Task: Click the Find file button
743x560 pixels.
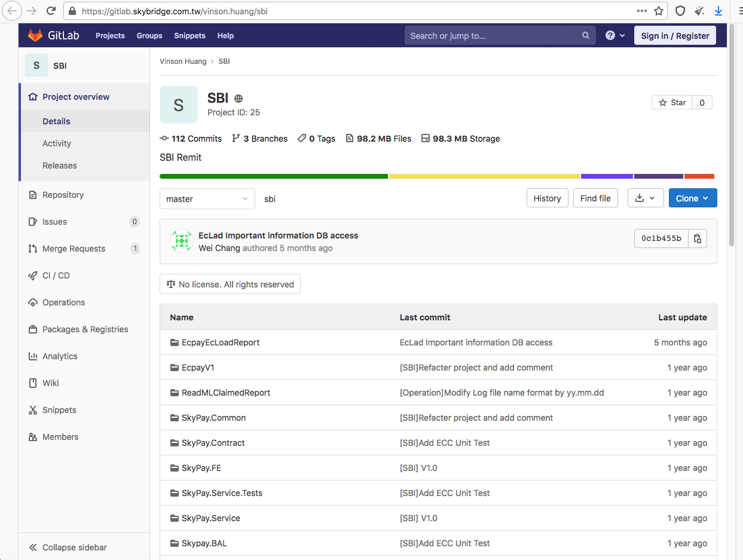Action: point(595,198)
